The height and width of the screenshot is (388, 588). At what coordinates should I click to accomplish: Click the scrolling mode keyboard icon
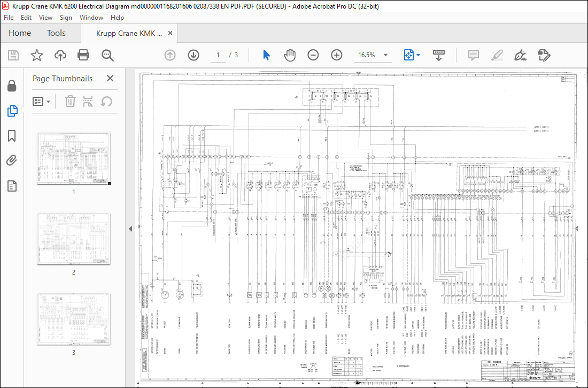point(439,55)
